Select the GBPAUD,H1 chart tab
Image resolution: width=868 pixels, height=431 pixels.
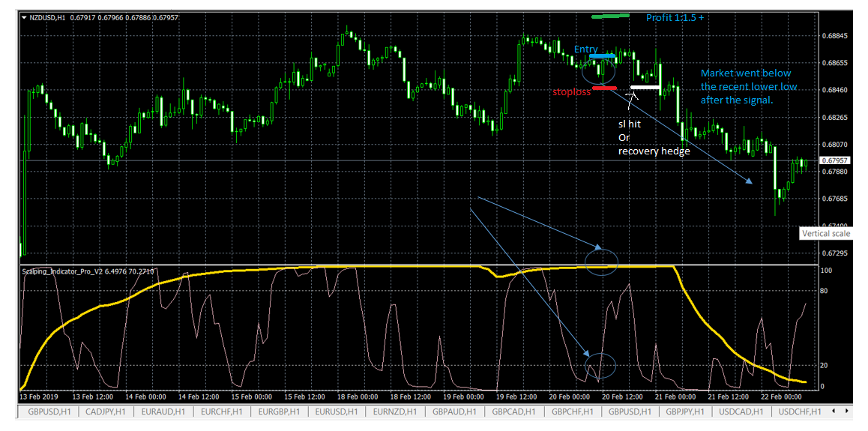(456, 412)
